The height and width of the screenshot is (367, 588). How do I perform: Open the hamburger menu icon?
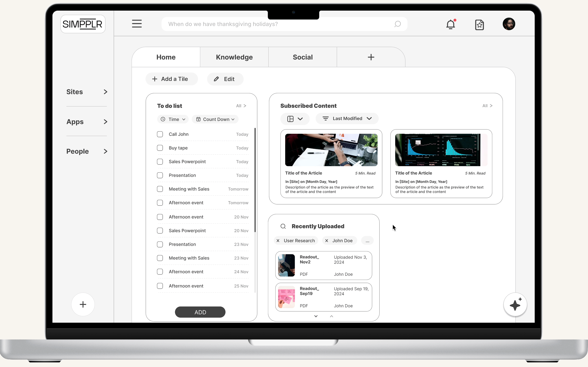click(x=137, y=24)
